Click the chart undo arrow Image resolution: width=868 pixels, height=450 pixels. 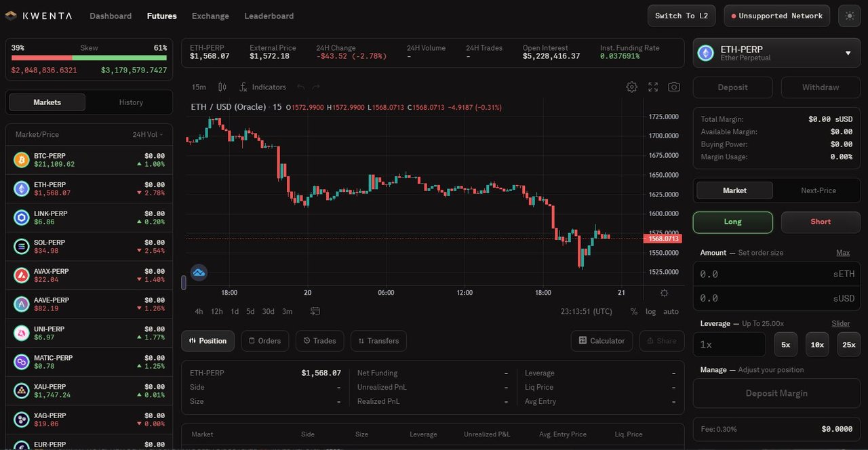(x=300, y=87)
